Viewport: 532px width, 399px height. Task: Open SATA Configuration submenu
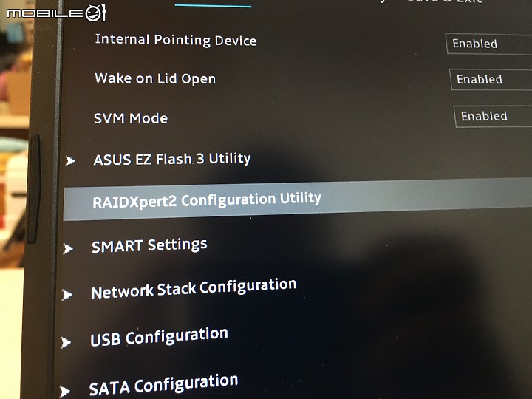pos(163,385)
